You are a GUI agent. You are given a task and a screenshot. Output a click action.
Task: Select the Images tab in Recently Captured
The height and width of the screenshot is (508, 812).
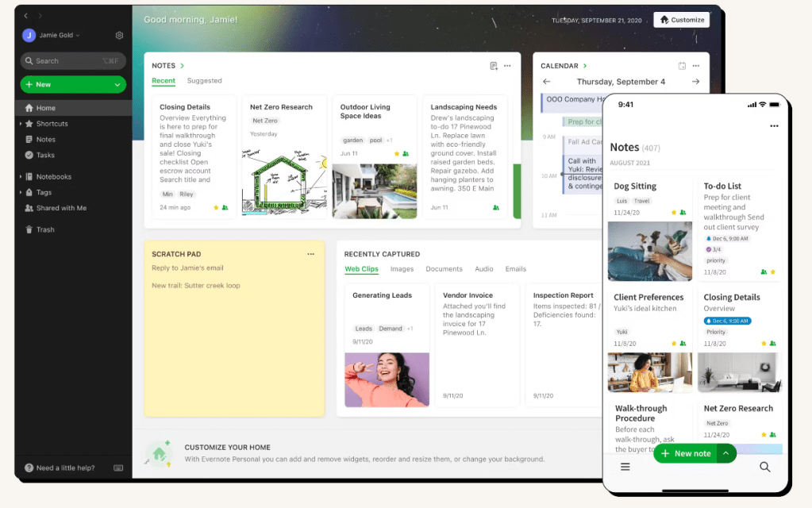pos(402,269)
